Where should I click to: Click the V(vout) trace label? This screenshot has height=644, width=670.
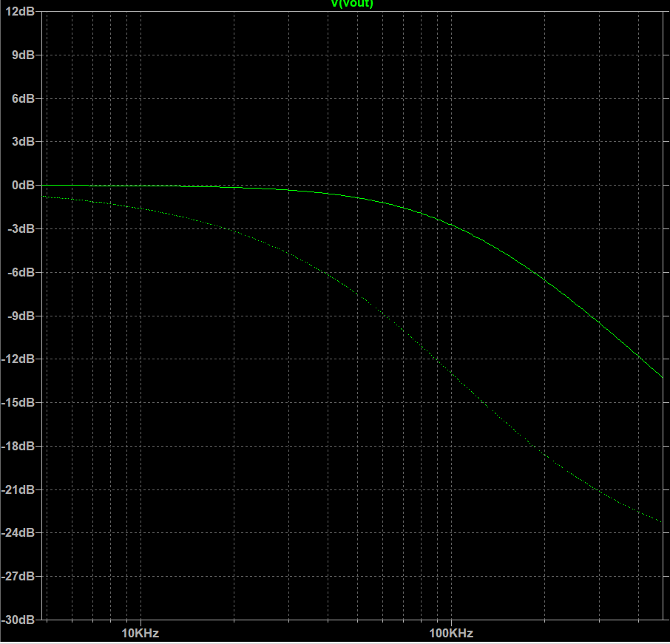[352, 4]
